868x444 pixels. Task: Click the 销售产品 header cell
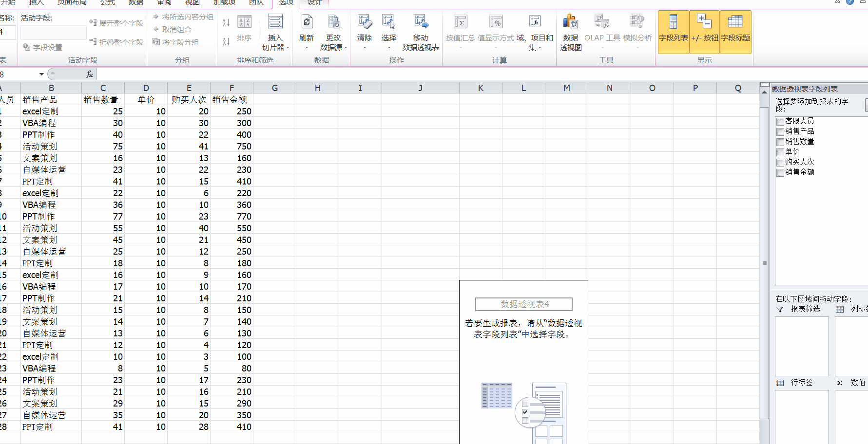pyautogui.click(x=51, y=99)
